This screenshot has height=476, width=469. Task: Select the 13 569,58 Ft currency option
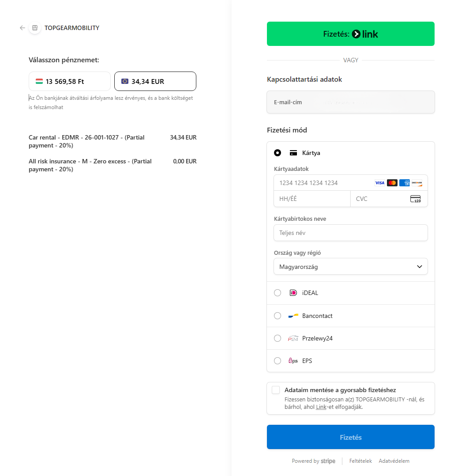click(x=69, y=81)
